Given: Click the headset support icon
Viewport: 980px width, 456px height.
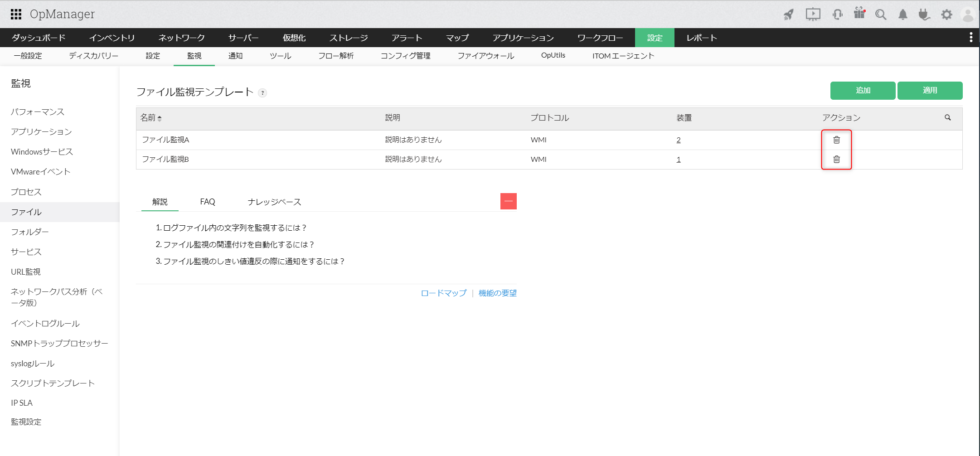Looking at the screenshot, I should 837,14.
